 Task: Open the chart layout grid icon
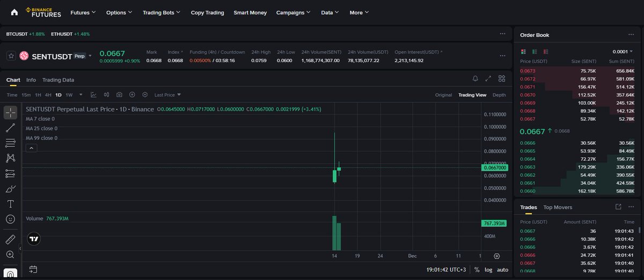tap(502, 79)
